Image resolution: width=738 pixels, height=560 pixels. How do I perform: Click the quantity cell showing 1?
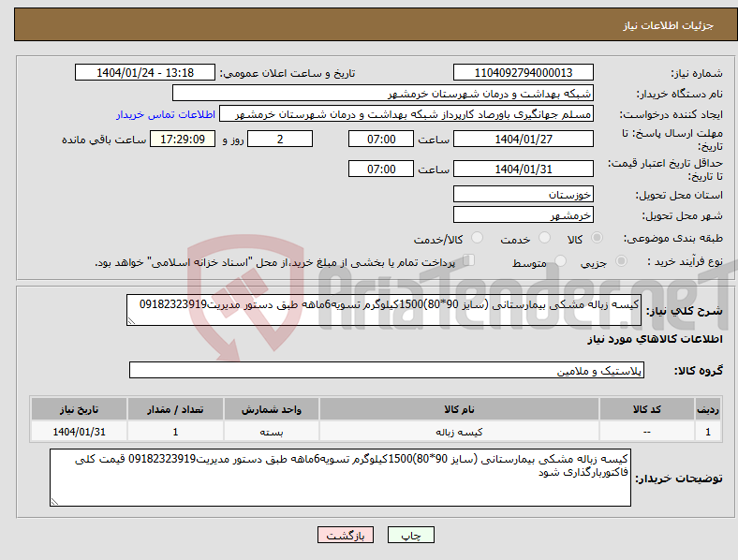175,432
